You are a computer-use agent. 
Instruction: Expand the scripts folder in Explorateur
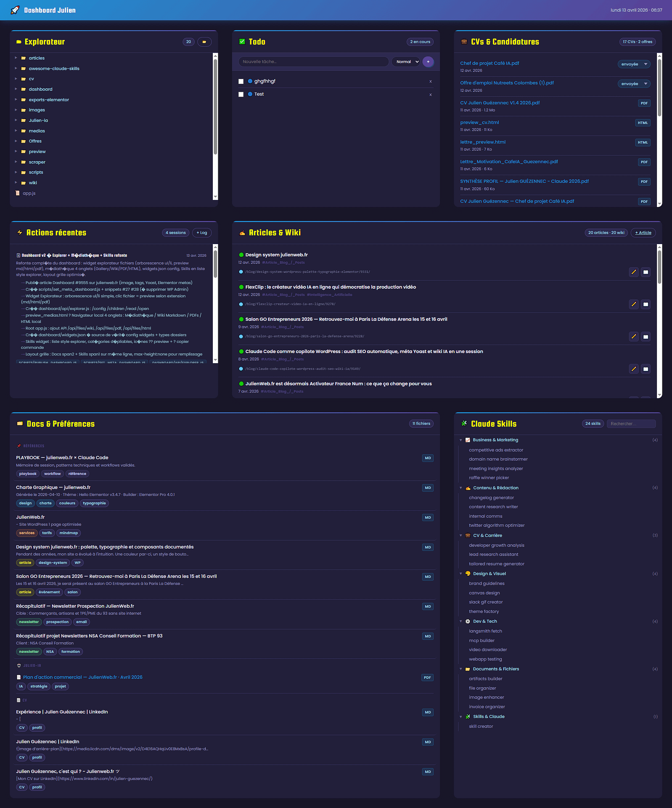[16, 172]
